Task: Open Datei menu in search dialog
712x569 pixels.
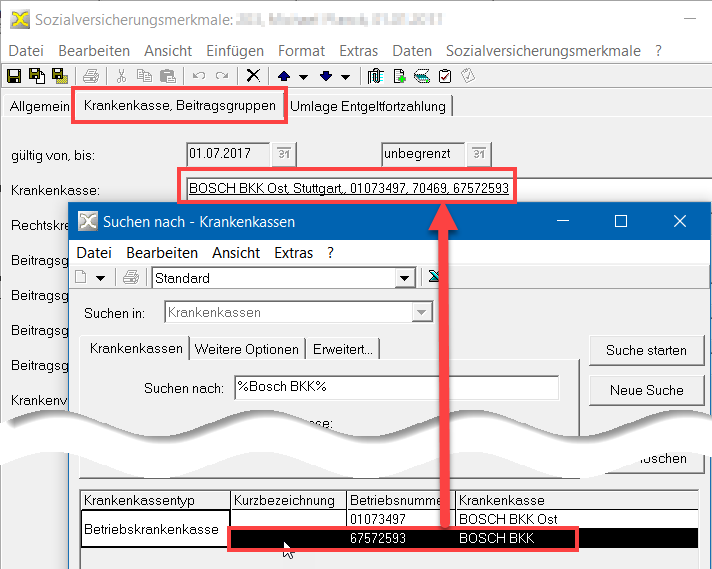Action: pyautogui.click(x=94, y=252)
